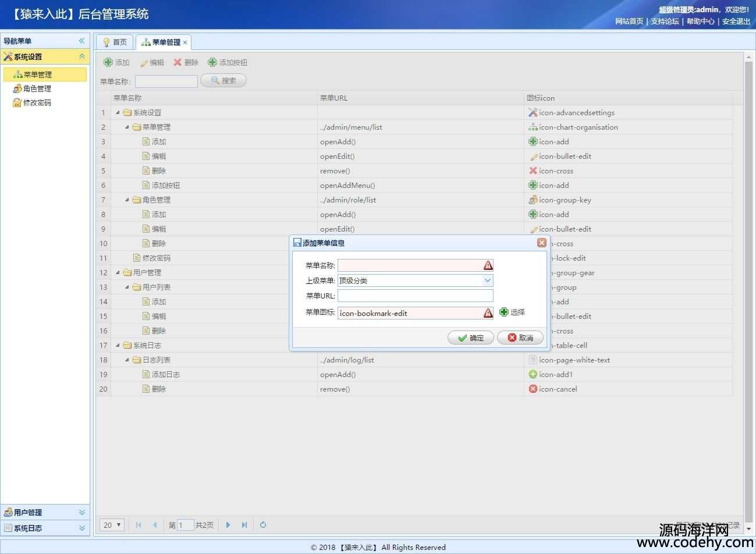
Task: Expand the 系统日志 accordion section
Action: 81,528
